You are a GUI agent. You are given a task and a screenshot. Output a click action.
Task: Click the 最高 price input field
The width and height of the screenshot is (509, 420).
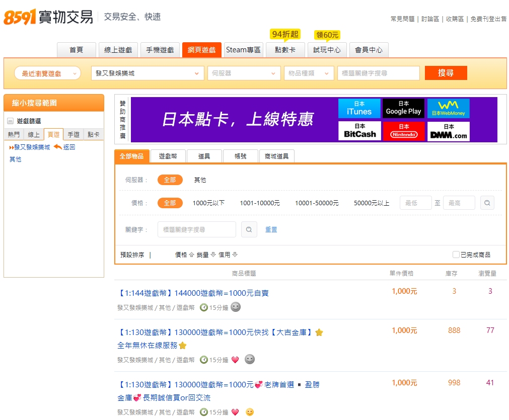click(459, 203)
